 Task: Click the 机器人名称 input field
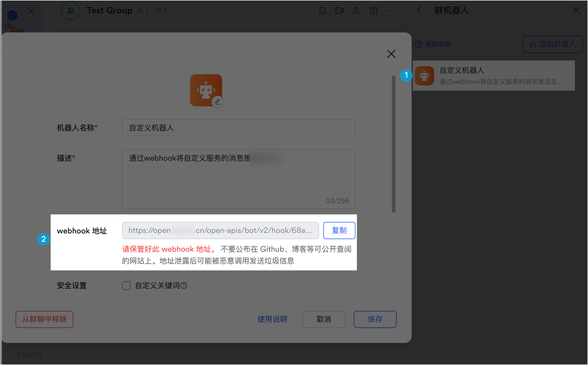click(239, 128)
